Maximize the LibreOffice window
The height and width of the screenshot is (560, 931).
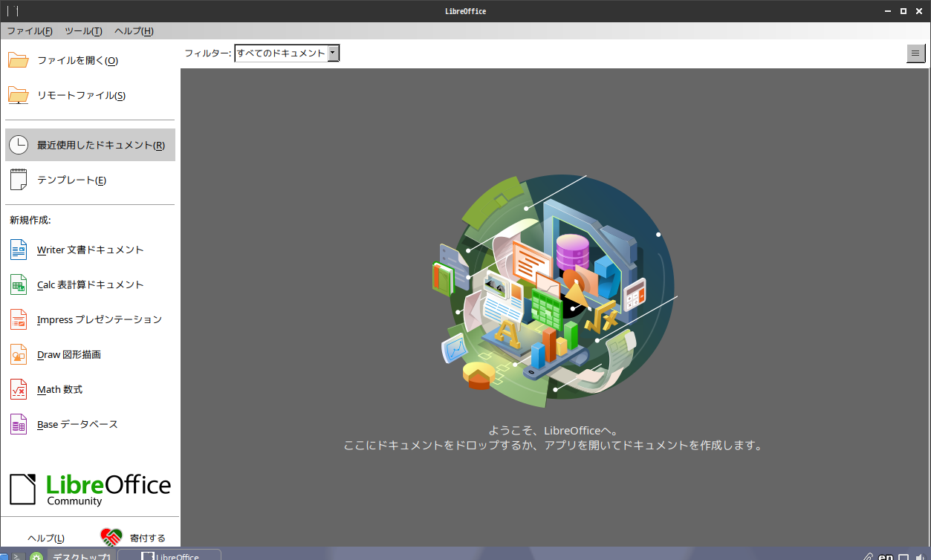904,11
